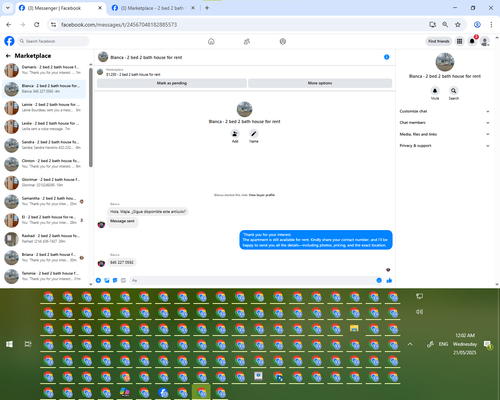
Task: Click the conversation list scrollbar
Action: [x=91, y=117]
